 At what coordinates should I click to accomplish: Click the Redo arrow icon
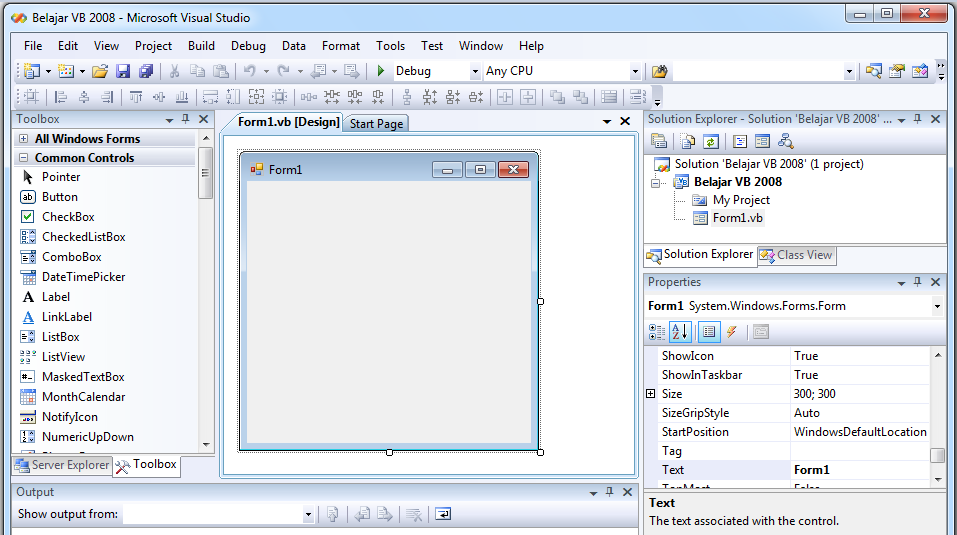(x=284, y=71)
